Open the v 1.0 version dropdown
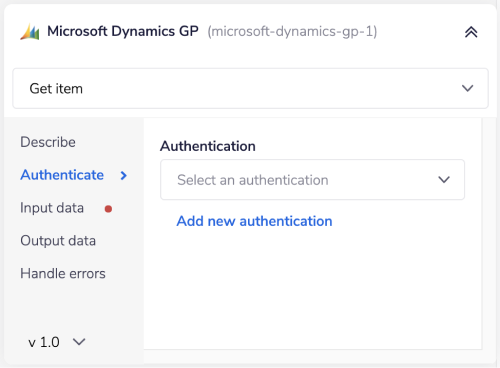 (57, 342)
